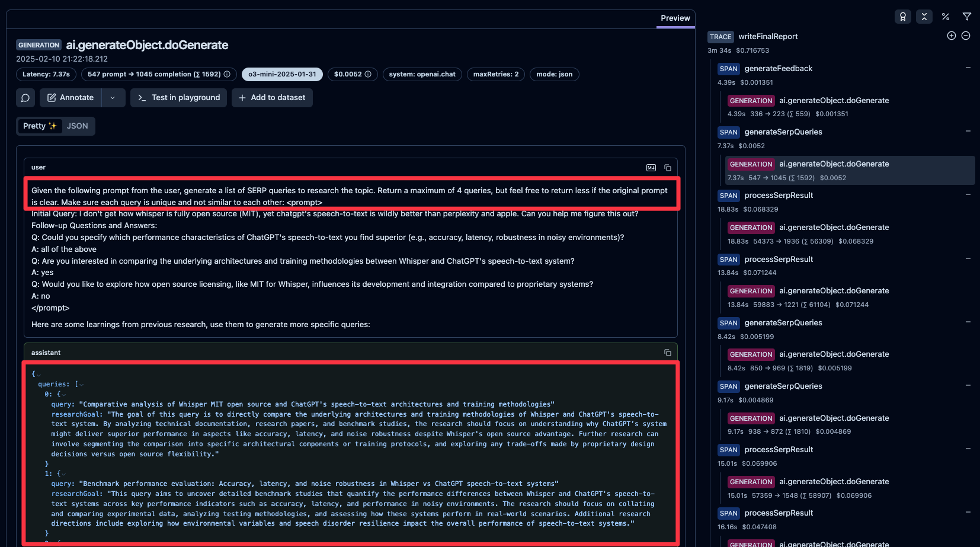Click the filter funnel icon in trace panel

coord(967,17)
